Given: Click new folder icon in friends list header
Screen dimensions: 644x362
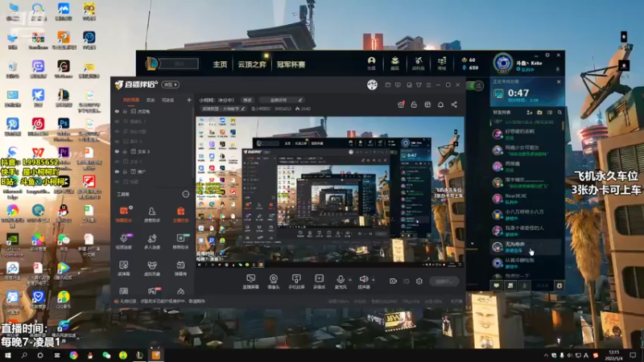Looking at the screenshot, I should tap(539, 112).
